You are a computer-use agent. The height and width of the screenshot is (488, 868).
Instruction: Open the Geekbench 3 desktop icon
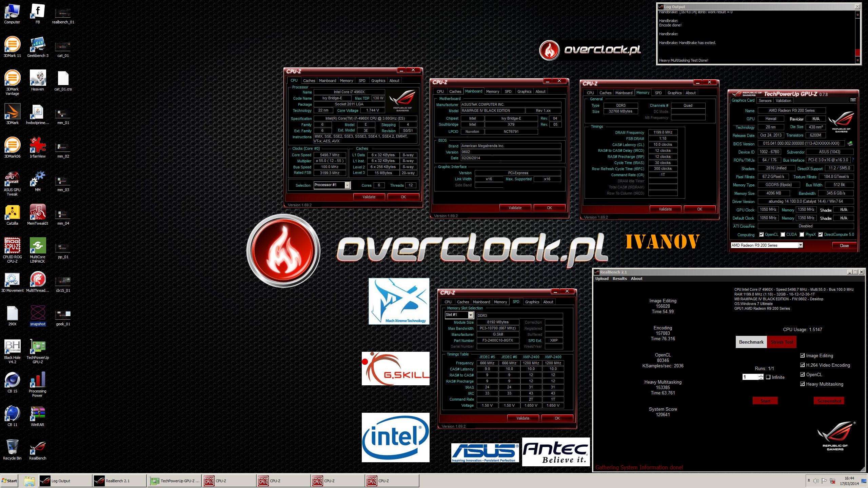pyautogui.click(x=38, y=47)
